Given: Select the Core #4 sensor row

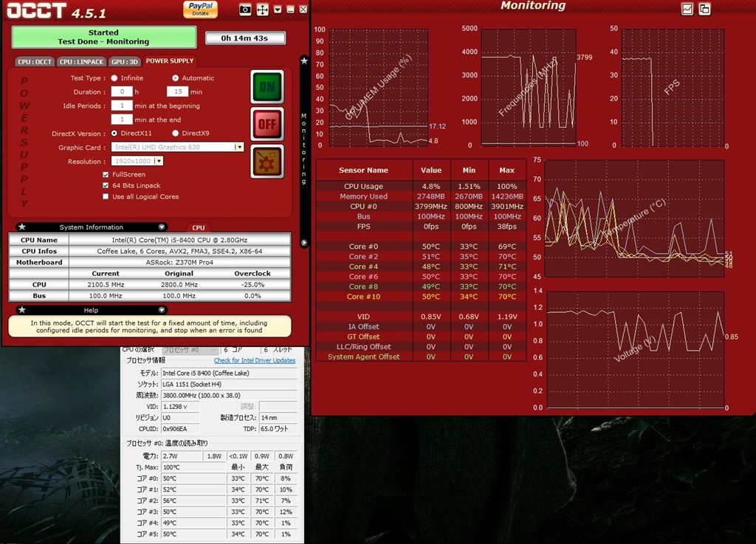Looking at the screenshot, I should [421, 266].
